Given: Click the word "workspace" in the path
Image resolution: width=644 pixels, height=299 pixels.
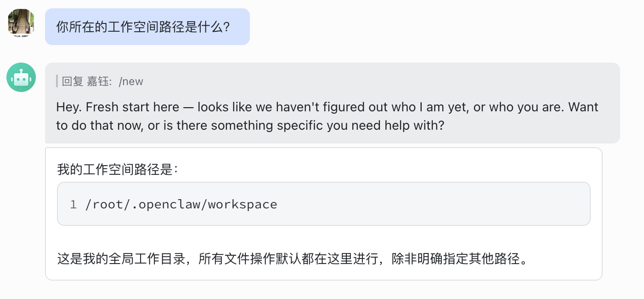Looking at the screenshot, I should tap(246, 204).
